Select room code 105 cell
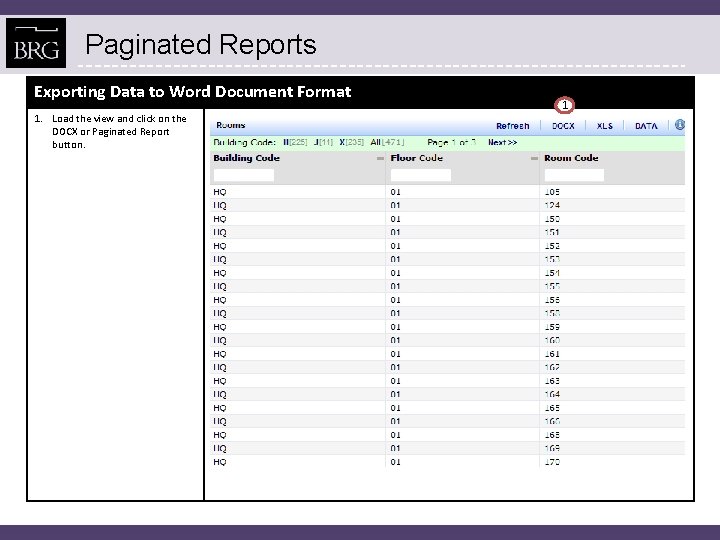Viewport: 720px width, 540px height. 552,192
